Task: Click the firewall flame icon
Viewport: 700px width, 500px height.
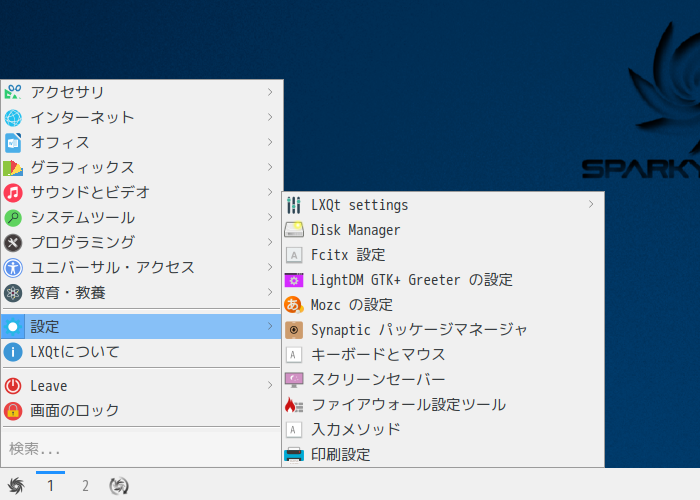Action: [x=294, y=405]
